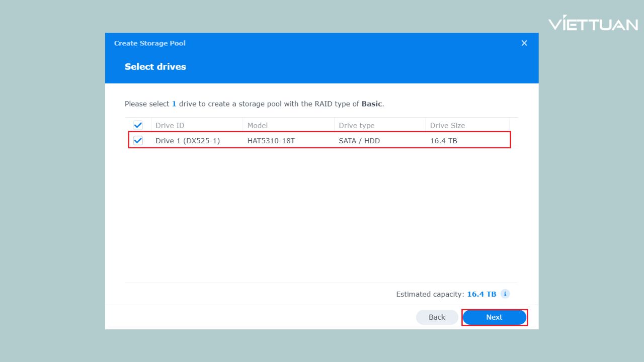Uncheck the Drive 1 (DX525-1) checkbox
The height and width of the screenshot is (362, 644).
click(x=138, y=141)
